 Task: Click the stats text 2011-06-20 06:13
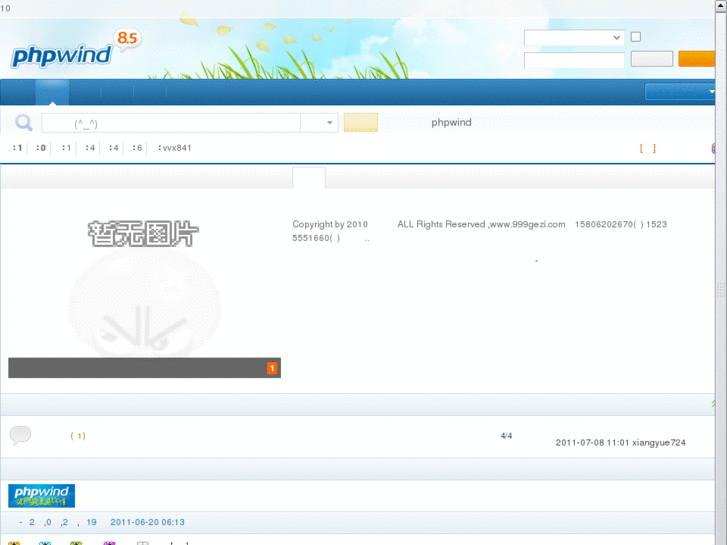[147, 522]
